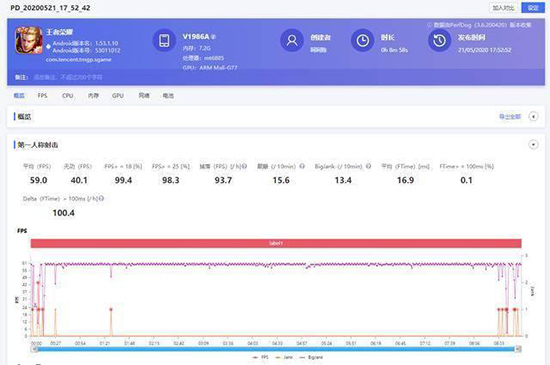This screenshot has height=365, width=550.
Task: Click the Add to Compare button
Action: (x=503, y=8)
